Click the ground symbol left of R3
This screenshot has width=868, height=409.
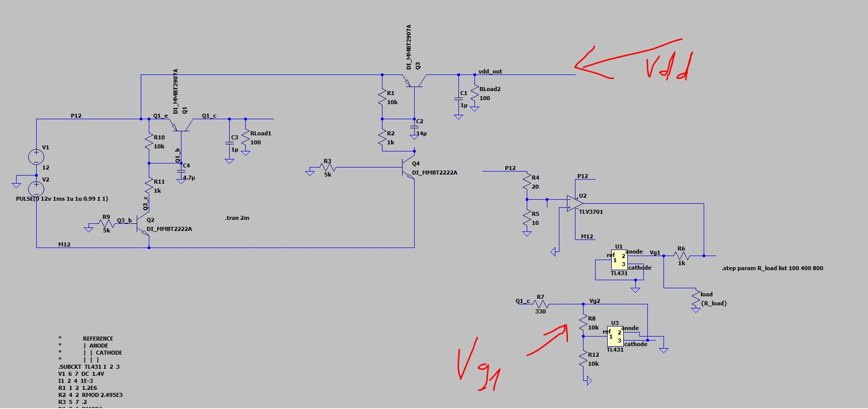tap(310, 173)
